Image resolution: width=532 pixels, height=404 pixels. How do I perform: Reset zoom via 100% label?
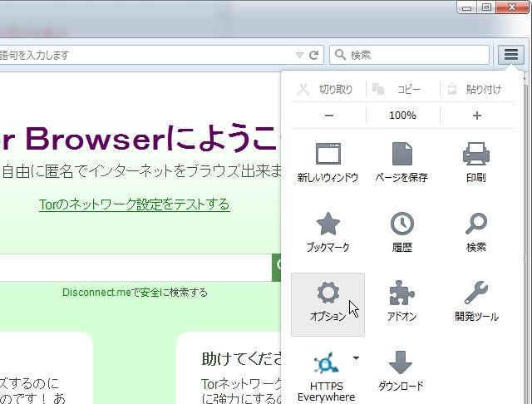click(402, 116)
